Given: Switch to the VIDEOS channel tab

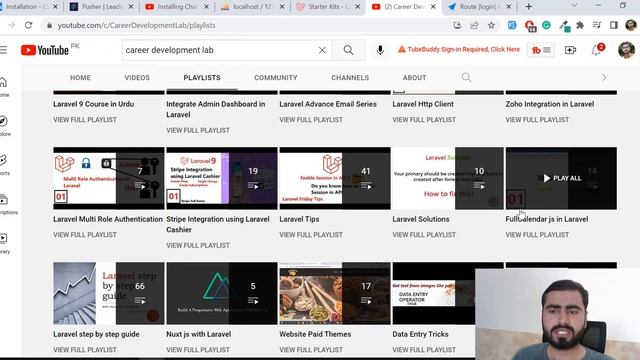Looking at the screenshot, I should pyautogui.click(x=137, y=78).
